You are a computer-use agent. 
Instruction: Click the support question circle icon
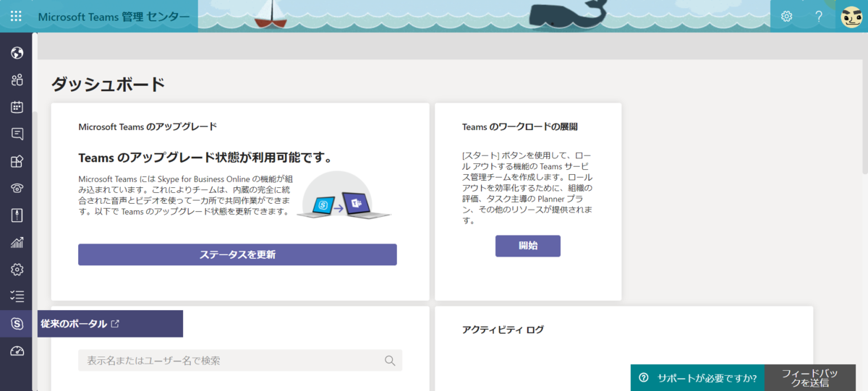(x=644, y=377)
